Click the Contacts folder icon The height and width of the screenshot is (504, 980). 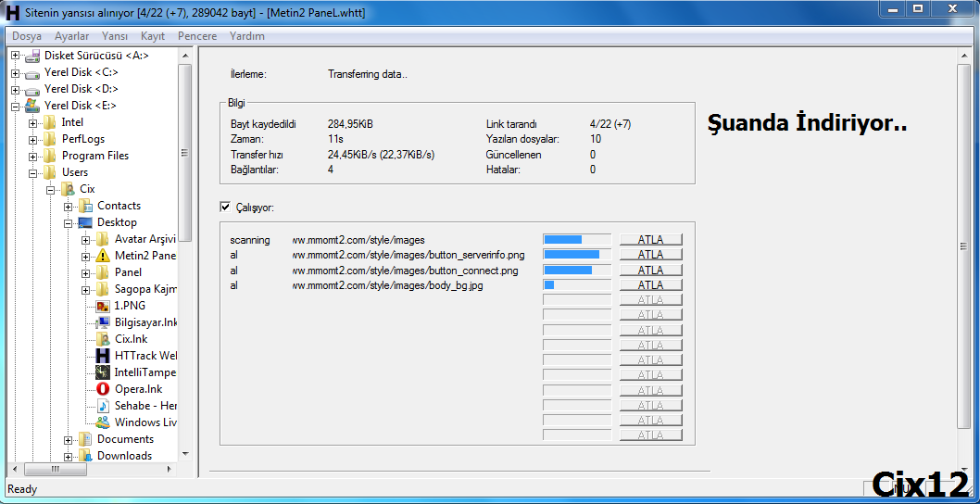click(85, 206)
